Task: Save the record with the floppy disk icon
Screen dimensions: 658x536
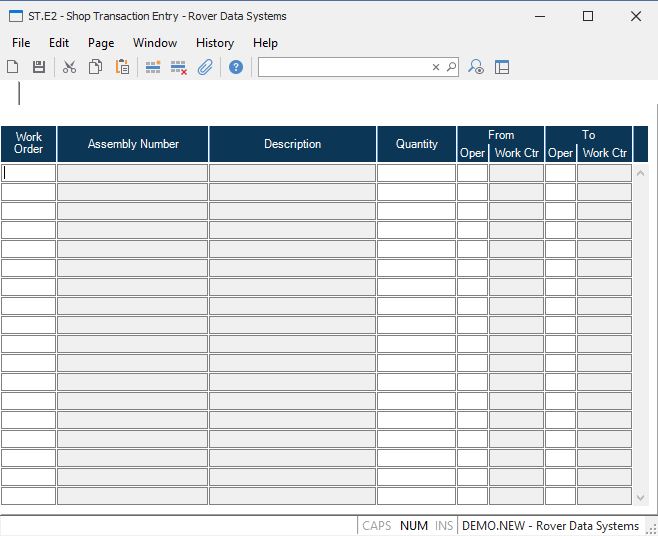Action: point(39,67)
